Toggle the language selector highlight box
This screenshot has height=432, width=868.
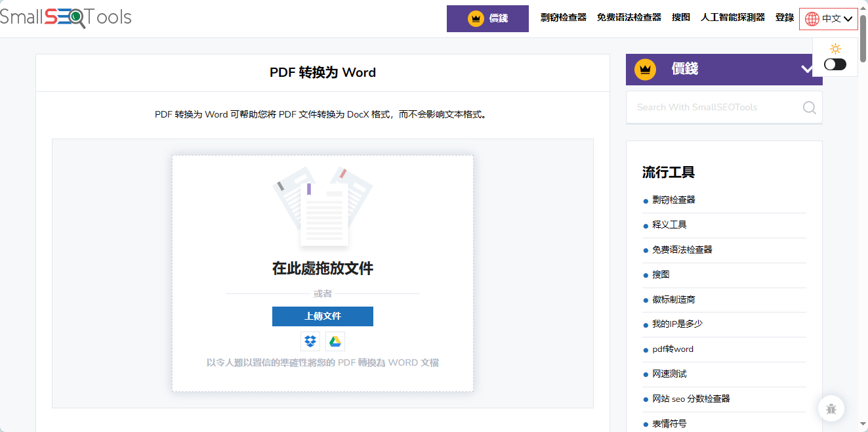click(828, 18)
